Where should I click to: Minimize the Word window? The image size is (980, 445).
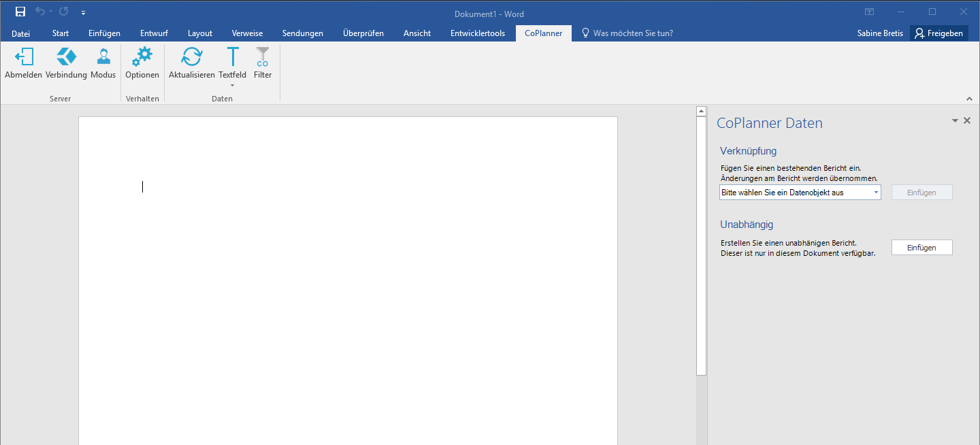point(900,12)
